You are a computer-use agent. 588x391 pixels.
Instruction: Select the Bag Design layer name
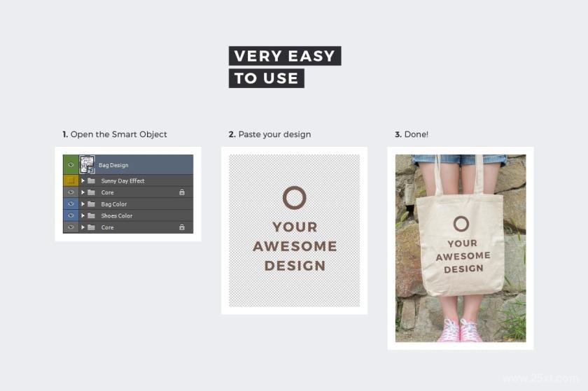113,165
